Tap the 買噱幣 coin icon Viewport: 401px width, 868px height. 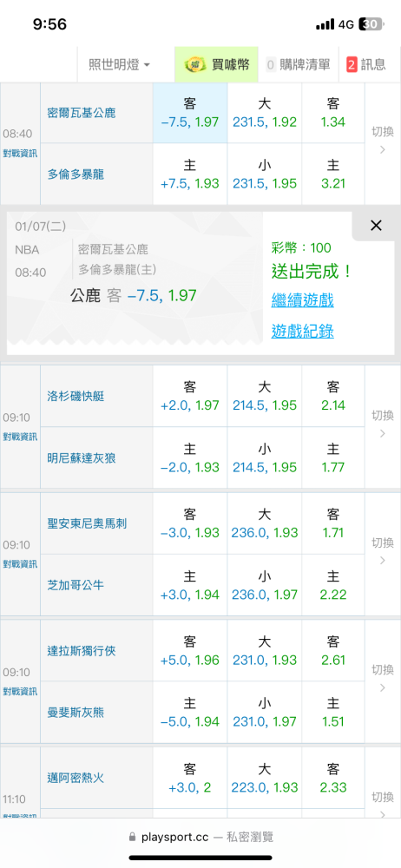[x=192, y=65]
